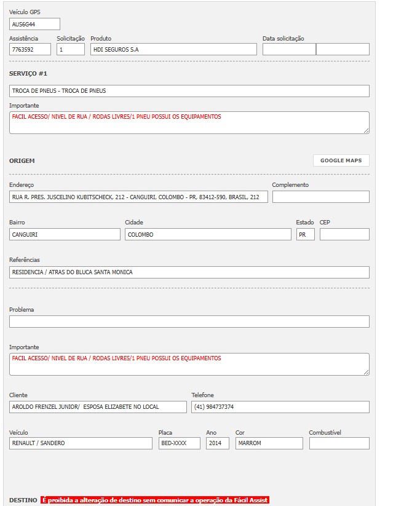This screenshot has width=420, height=506.
Task: Focus the empty Combustível field
Action: click(x=339, y=443)
